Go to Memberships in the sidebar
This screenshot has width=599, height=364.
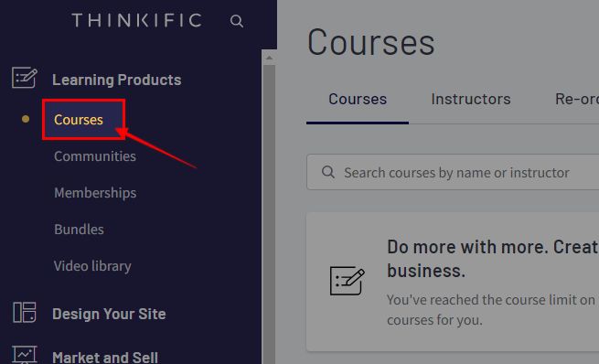[95, 193]
